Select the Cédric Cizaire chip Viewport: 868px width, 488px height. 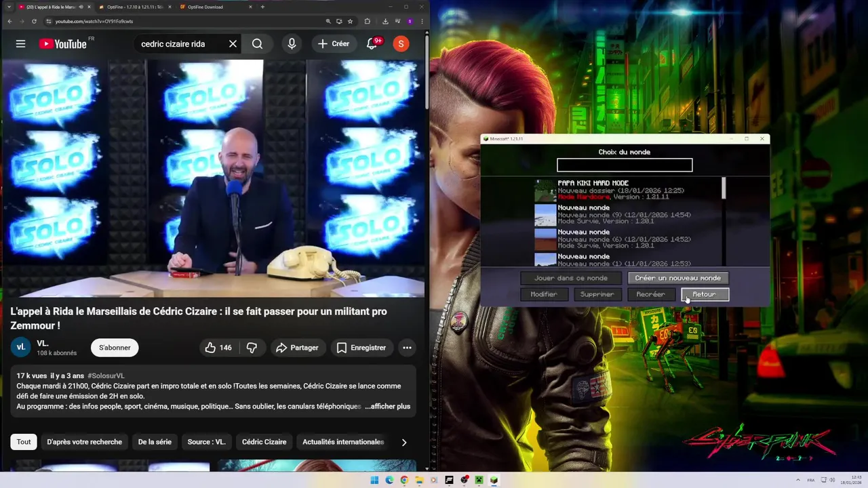(x=264, y=442)
